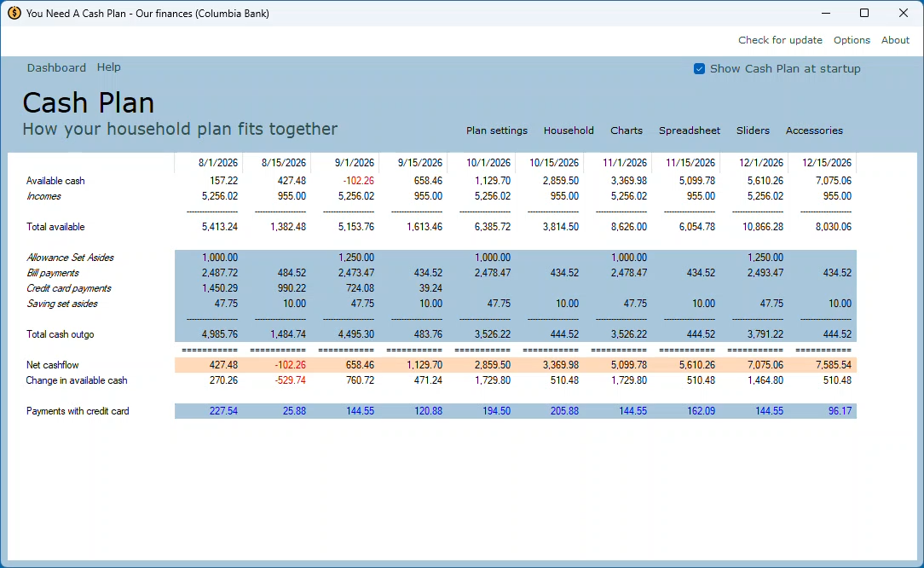Click blue credit card value 227.54

pyautogui.click(x=223, y=411)
